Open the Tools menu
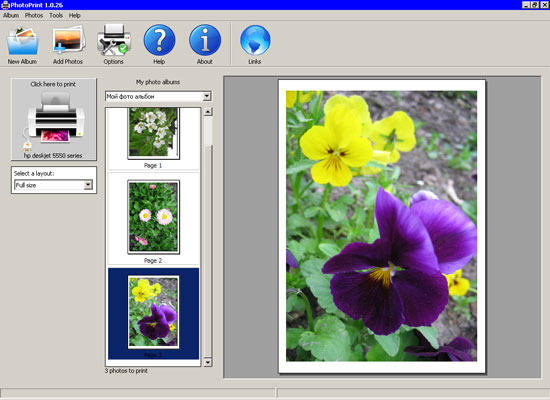 [56, 15]
